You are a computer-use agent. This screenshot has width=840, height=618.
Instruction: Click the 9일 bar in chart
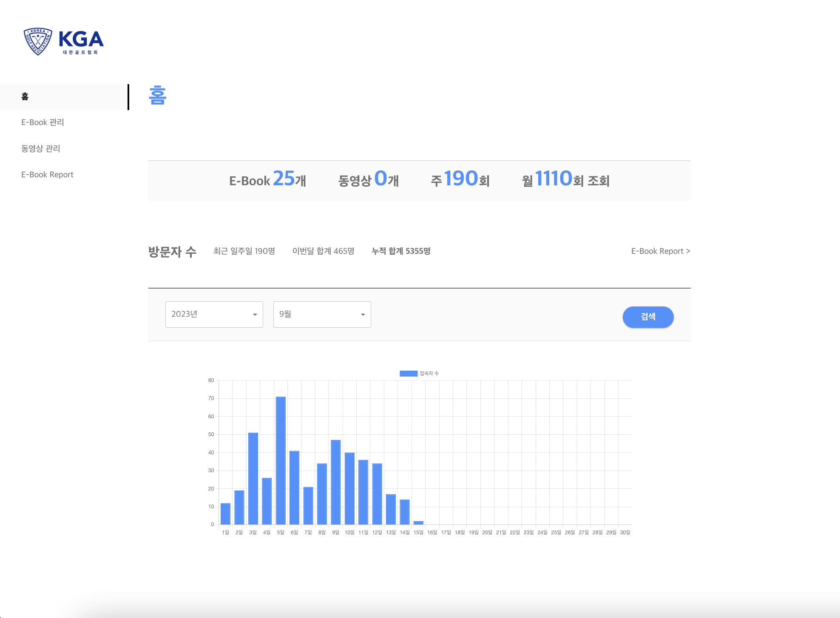(x=336, y=482)
